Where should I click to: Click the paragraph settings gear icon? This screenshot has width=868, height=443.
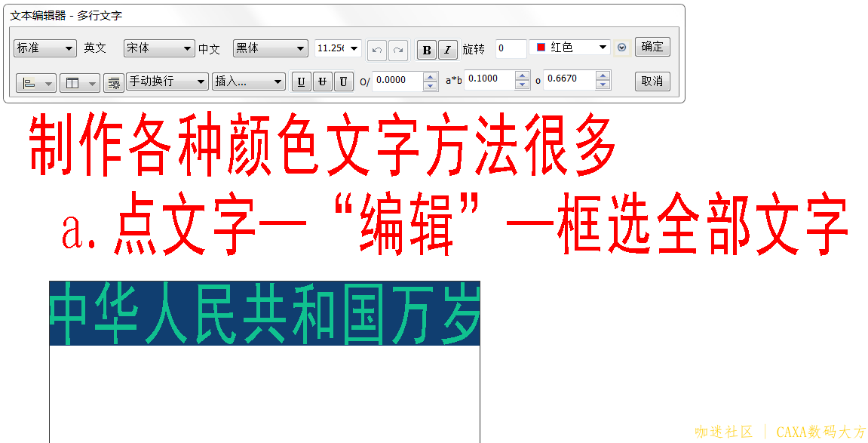(x=113, y=83)
